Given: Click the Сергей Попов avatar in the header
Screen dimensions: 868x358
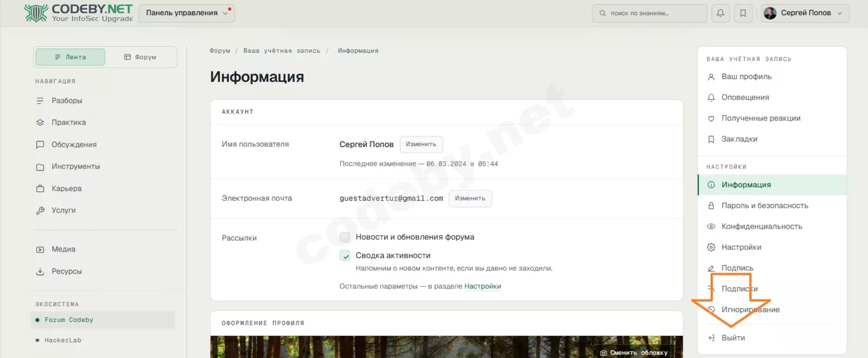Looking at the screenshot, I should (x=770, y=13).
